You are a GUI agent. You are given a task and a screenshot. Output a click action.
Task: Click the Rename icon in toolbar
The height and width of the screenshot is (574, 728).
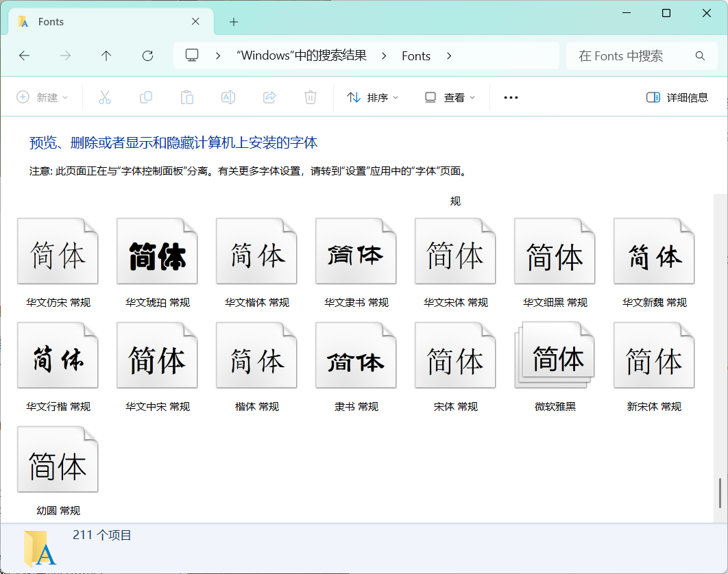pos(228,97)
